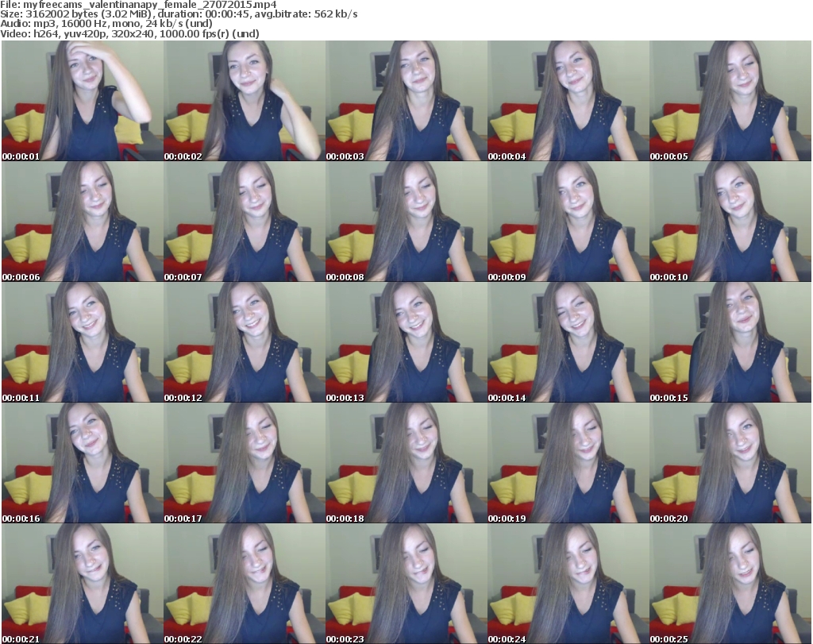Click the Audio mp3 info line
Image resolution: width=813 pixels, height=644 pixels.
click(x=106, y=24)
